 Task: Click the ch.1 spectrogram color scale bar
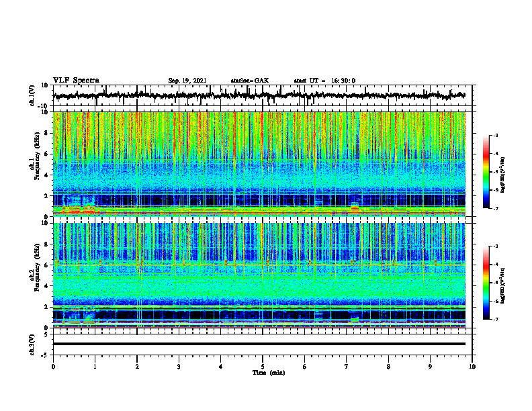pos(486,172)
